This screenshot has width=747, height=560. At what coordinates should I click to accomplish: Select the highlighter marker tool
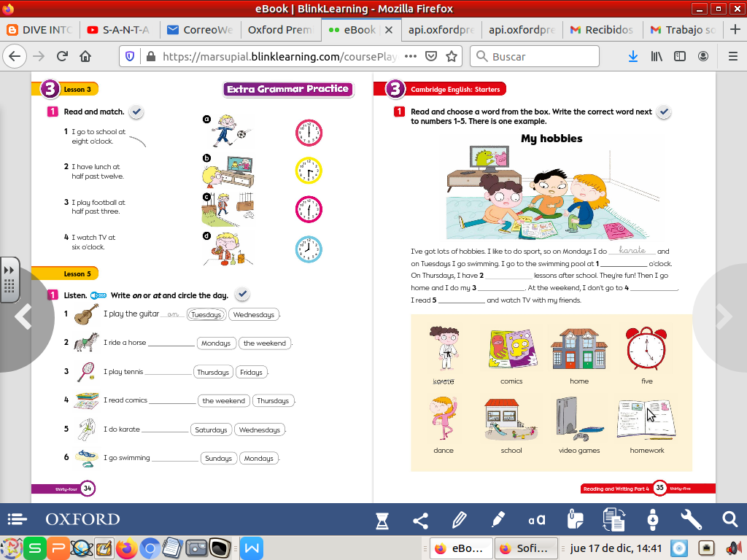pyautogui.click(x=499, y=520)
